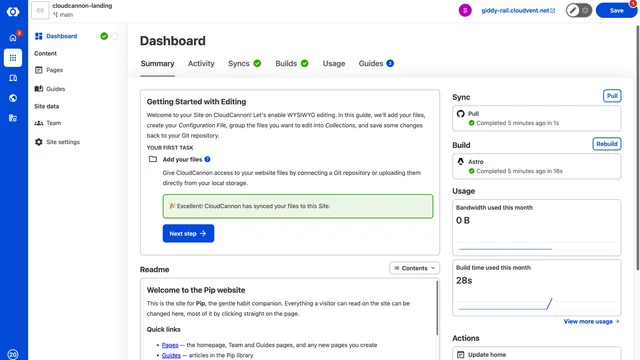640x360 pixels.
Task: Open the user avatar S
Action: click(x=465, y=10)
